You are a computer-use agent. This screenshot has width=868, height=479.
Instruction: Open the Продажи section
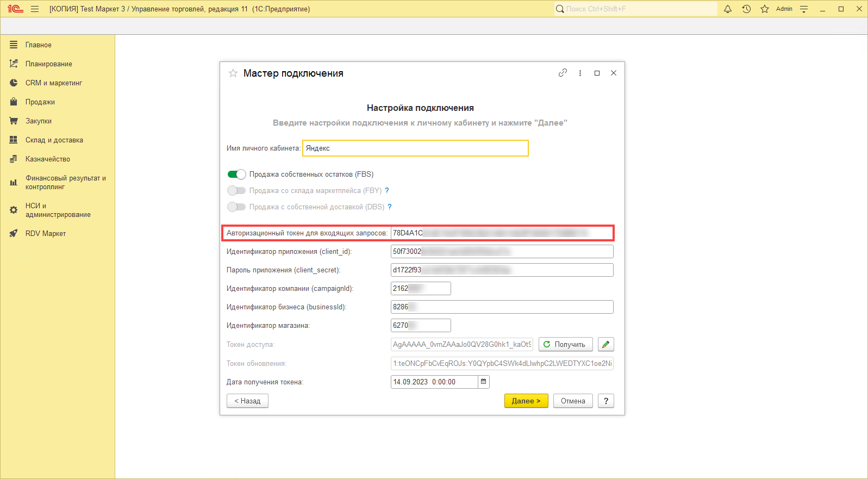40,102
